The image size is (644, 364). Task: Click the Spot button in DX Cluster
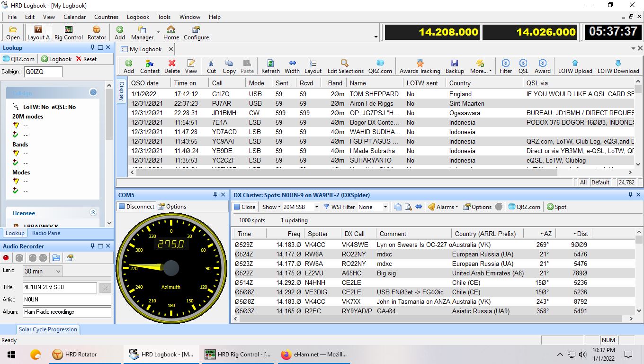click(x=556, y=207)
